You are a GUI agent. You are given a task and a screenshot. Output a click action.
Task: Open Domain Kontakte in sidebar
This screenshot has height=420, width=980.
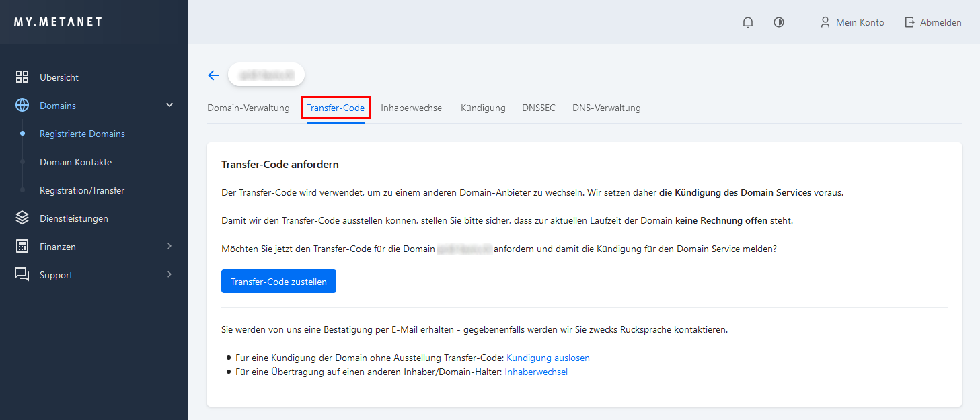point(75,162)
